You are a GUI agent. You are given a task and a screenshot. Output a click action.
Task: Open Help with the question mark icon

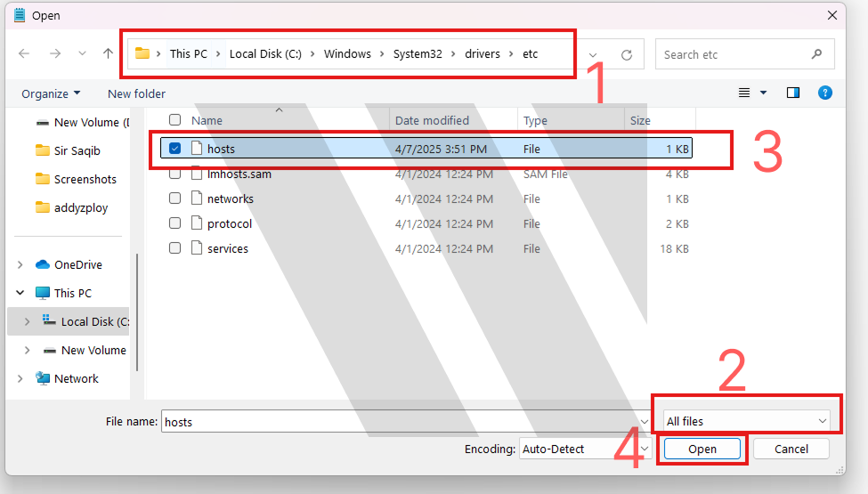coord(824,93)
